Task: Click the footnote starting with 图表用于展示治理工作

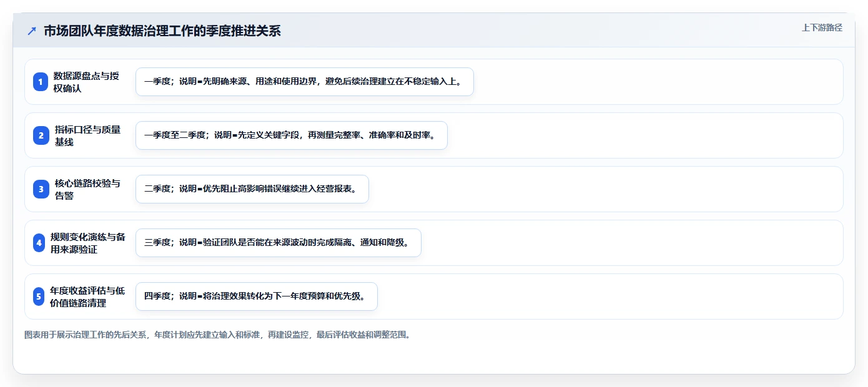Action: pyautogui.click(x=217, y=335)
